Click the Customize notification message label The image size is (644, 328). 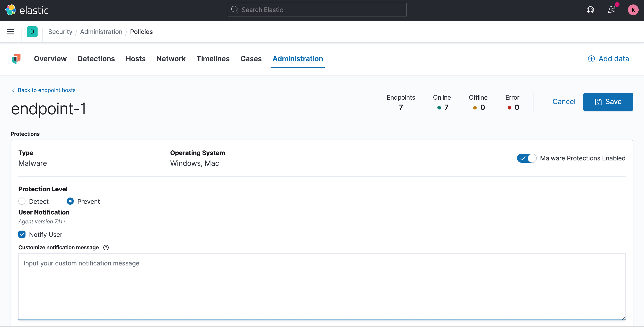59,248
